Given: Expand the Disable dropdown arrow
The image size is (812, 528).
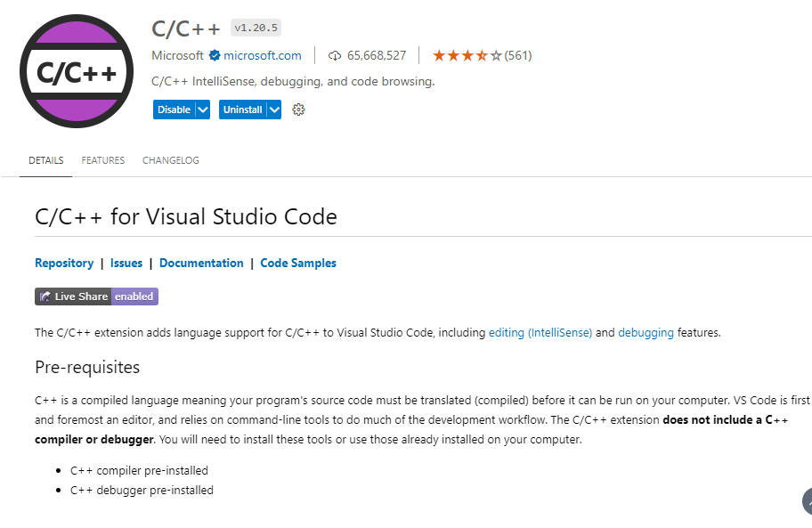Looking at the screenshot, I should pos(203,110).
